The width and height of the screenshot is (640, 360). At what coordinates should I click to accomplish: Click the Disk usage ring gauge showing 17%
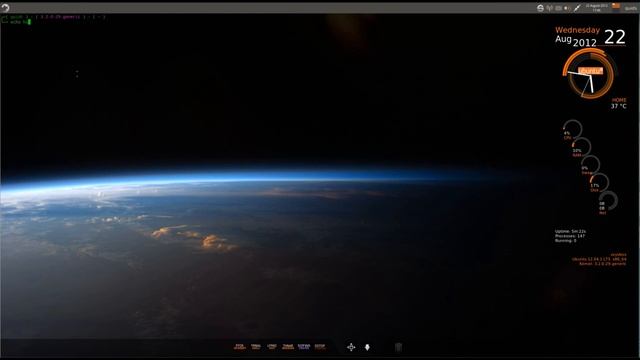tap(599, 182)
